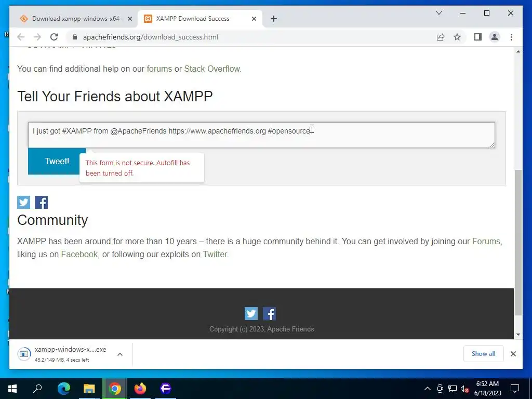Open the browser side panel icon
532x399 pixels.
pos(478,37)
